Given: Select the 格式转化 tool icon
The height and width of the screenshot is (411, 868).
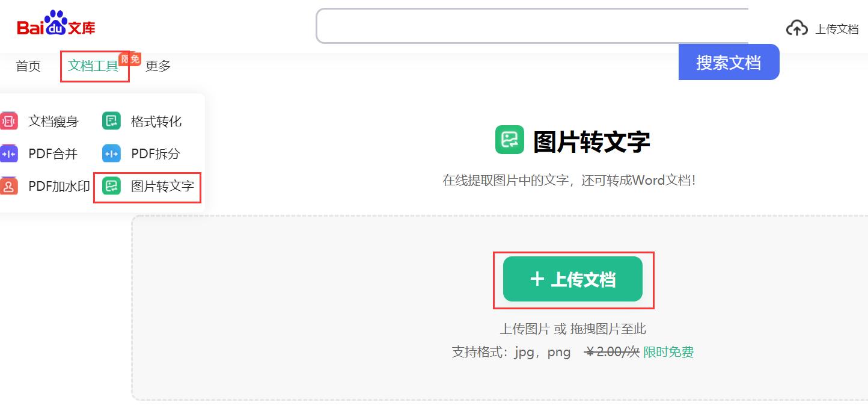Looking at the screenshot, I should (x=111, y=120).
